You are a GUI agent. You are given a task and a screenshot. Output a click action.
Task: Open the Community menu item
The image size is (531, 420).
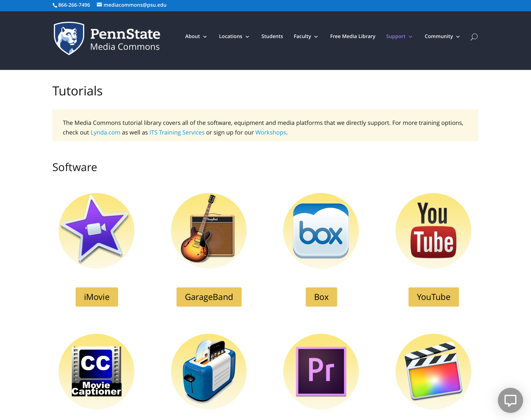(x=439, y=36)
